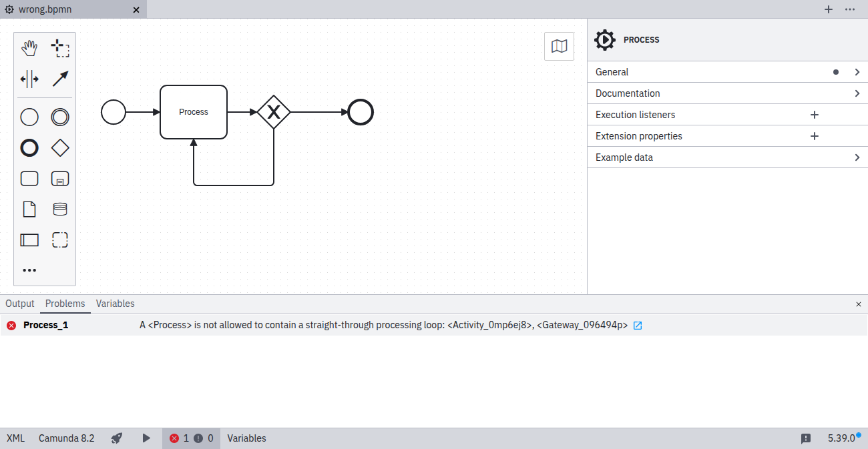Toggle problems panel via error counter
The height and width of the screenshot is (449, 868).
(191, 438)
